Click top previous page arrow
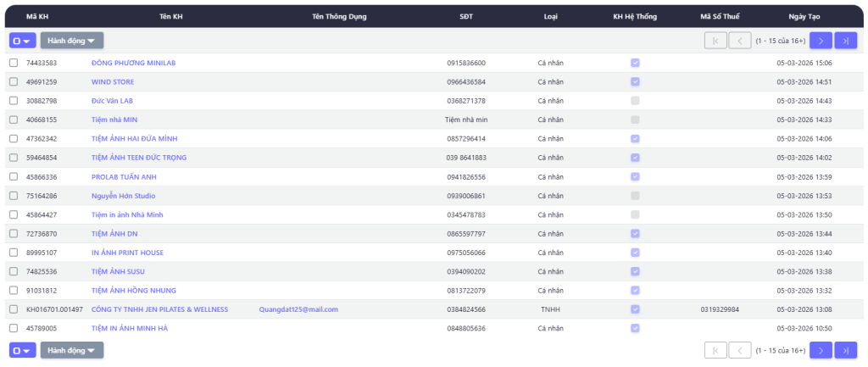 tap(740, 40)
